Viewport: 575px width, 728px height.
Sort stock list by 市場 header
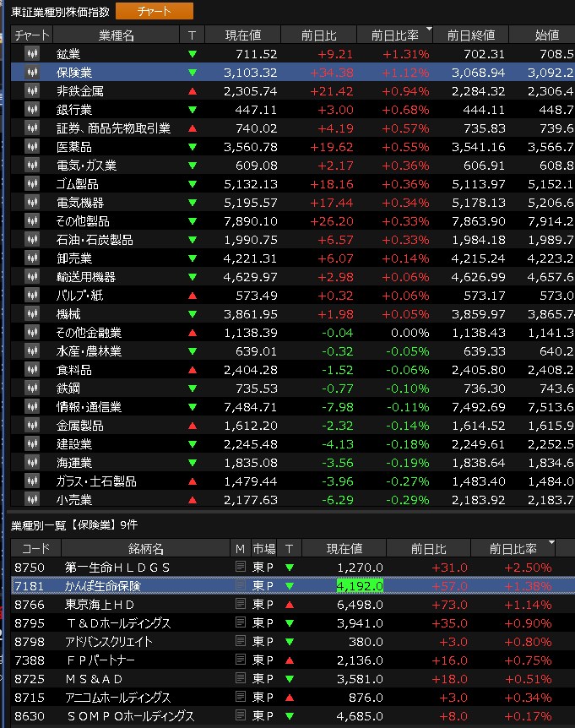pyautogui.click(x=264, y=549)
